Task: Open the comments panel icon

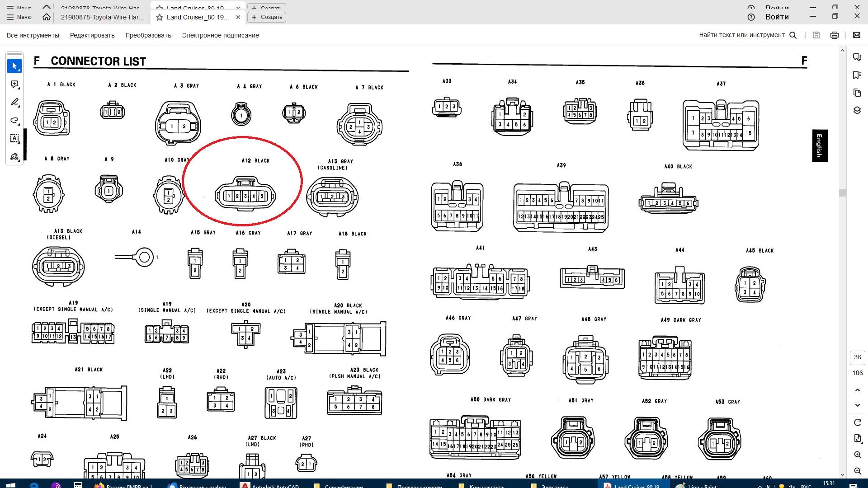Action: (857, 57)
